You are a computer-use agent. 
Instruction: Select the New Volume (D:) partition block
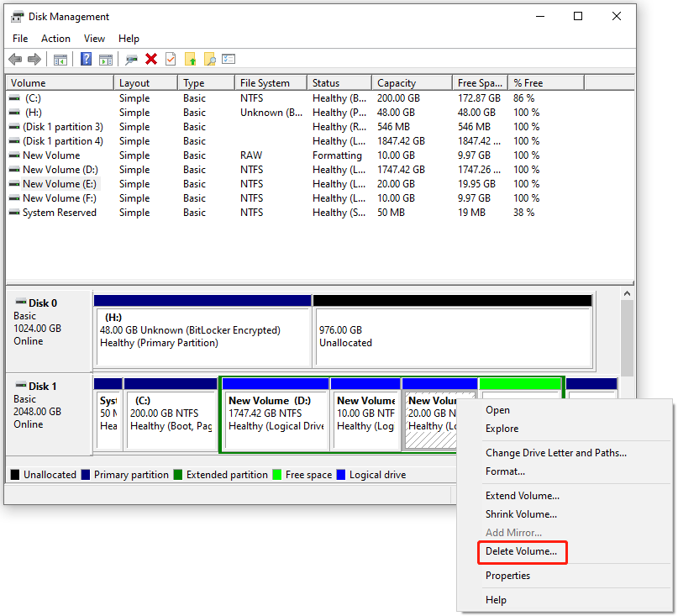[x=275, y=414]
